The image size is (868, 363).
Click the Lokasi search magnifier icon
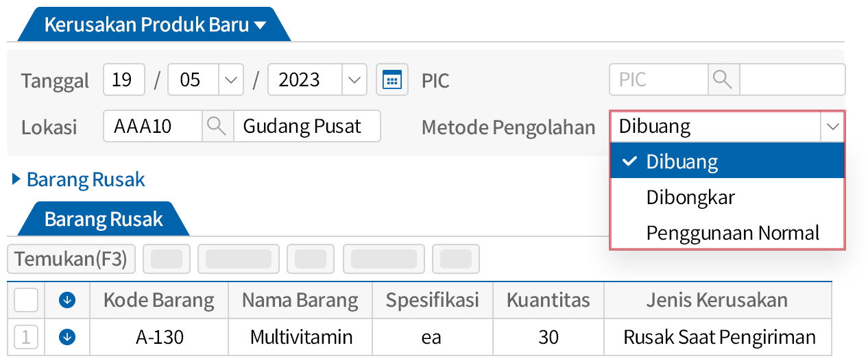pyautogui.click(x=217, y=127)
